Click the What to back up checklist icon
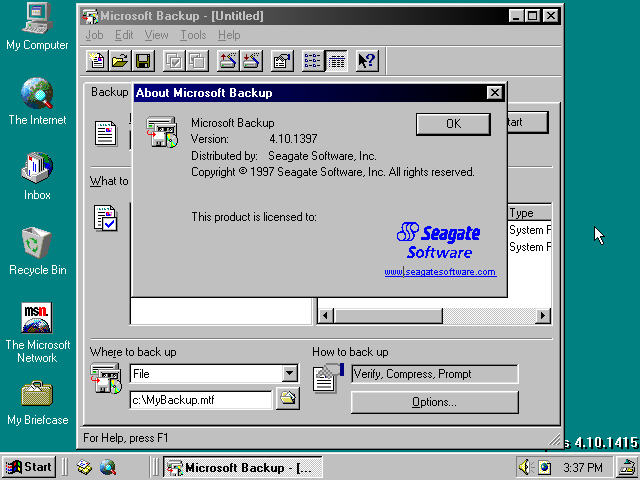This screenshot has width=640, height=480. click(105, 218)
